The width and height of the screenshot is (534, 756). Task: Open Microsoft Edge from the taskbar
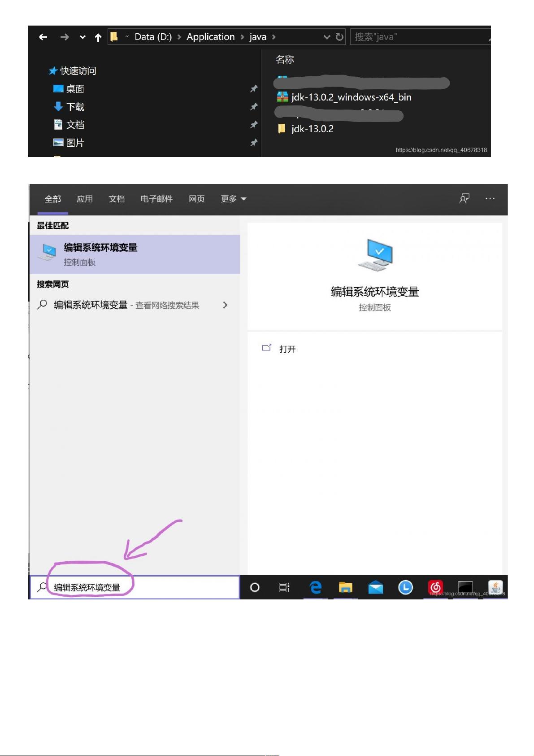316,587
